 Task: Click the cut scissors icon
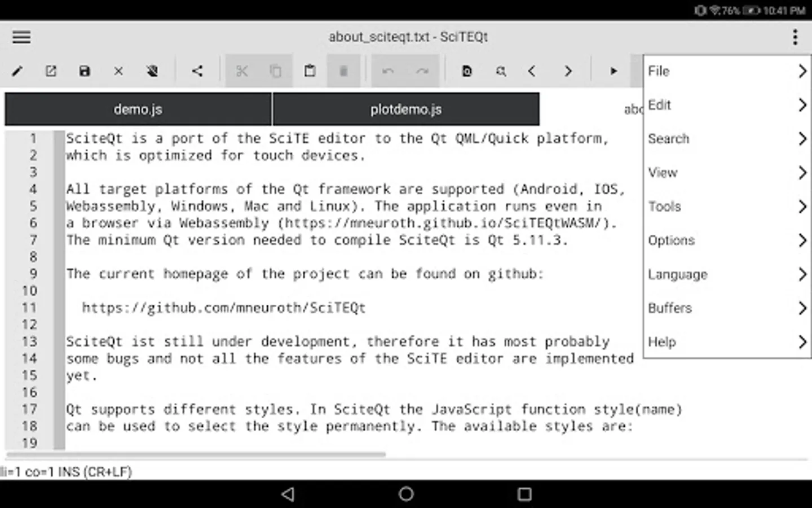(242, 71)
